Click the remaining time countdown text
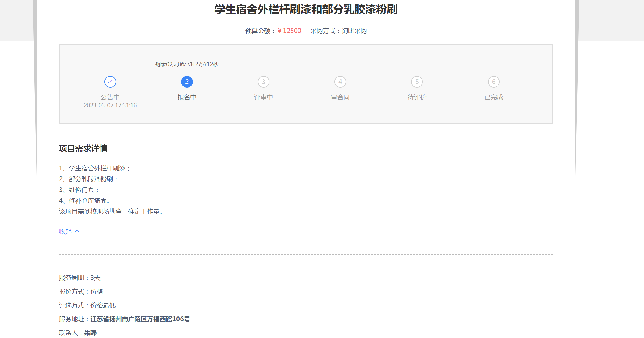 click(x=187, y=64)
